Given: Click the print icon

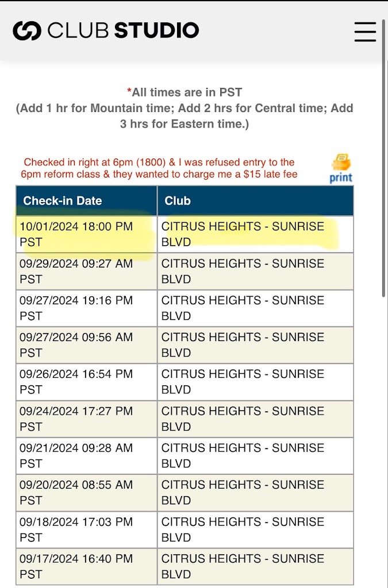Looking at the screenshot, I should click(340, 168).
